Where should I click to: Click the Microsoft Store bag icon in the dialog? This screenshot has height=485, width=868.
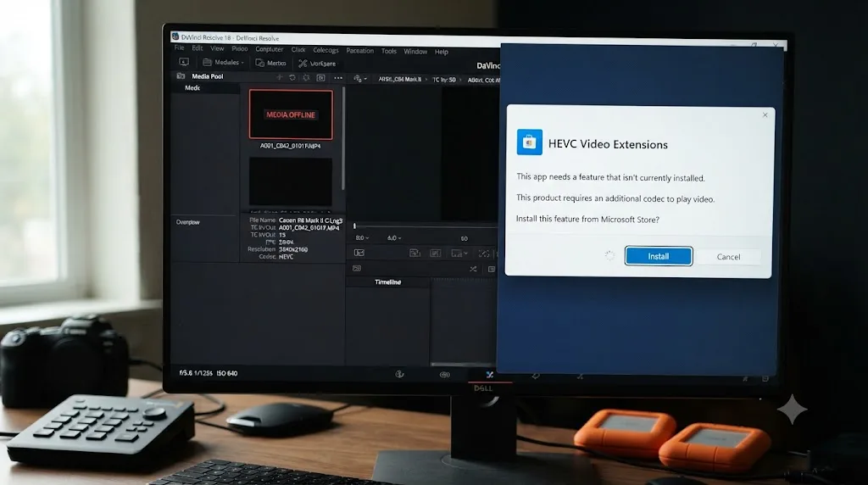pos(529,142)
